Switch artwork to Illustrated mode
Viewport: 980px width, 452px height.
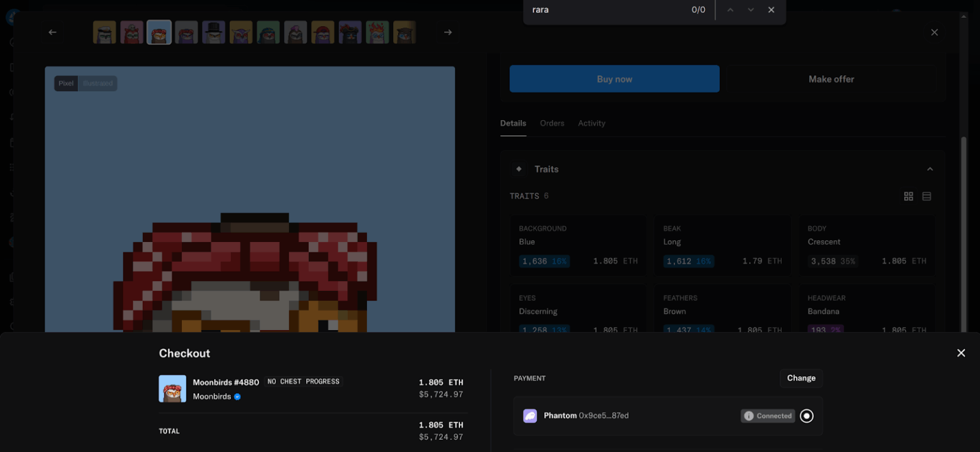coord(98,83)
